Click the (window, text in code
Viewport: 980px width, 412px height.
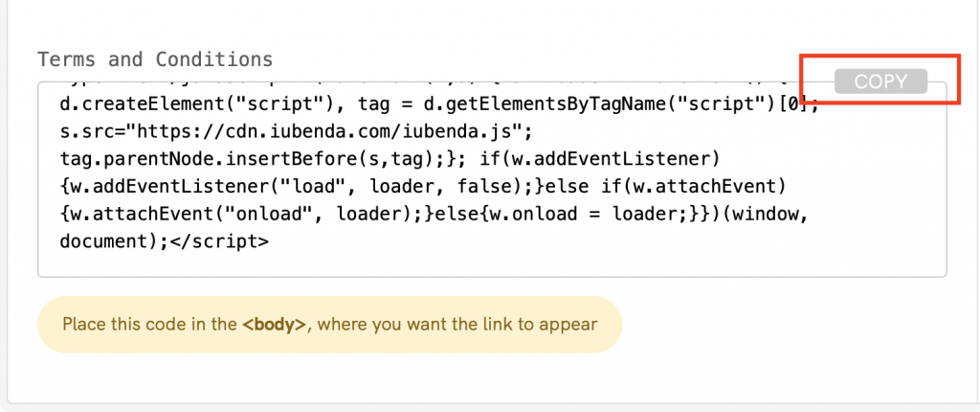tap(764, 215)
